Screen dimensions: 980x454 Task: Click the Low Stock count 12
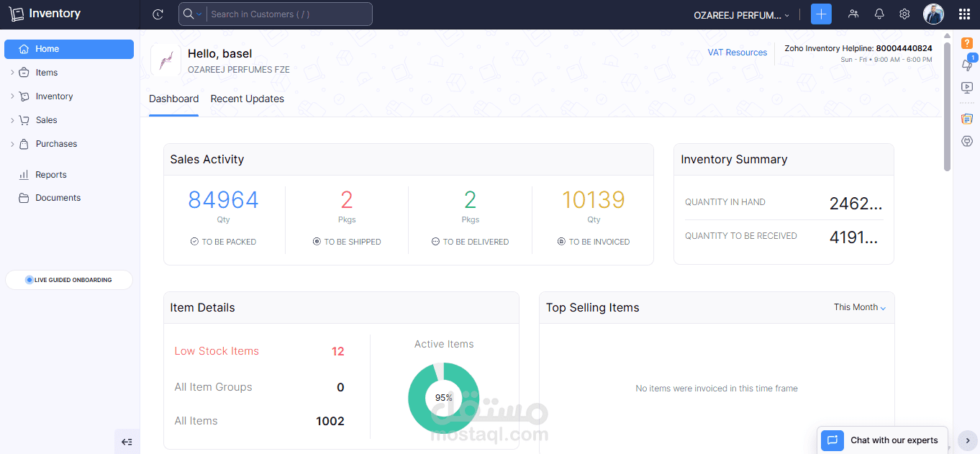coord(338,352)
